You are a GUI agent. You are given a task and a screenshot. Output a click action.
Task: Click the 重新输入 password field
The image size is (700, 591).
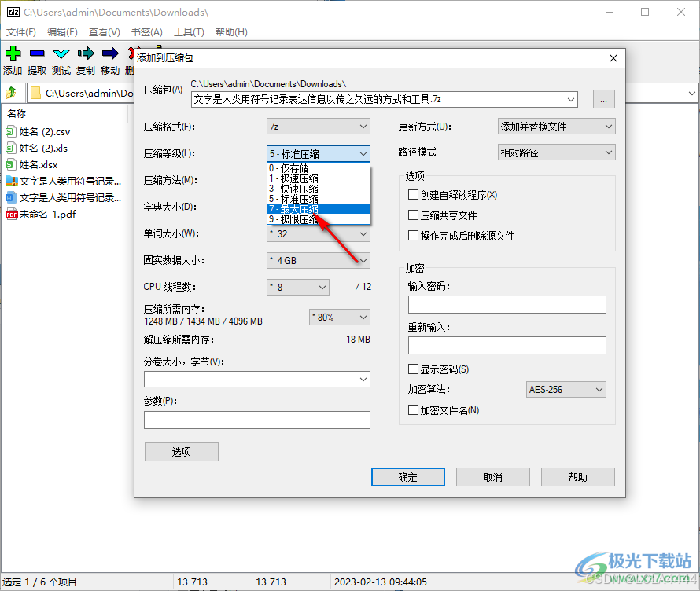tap(507, 345)
